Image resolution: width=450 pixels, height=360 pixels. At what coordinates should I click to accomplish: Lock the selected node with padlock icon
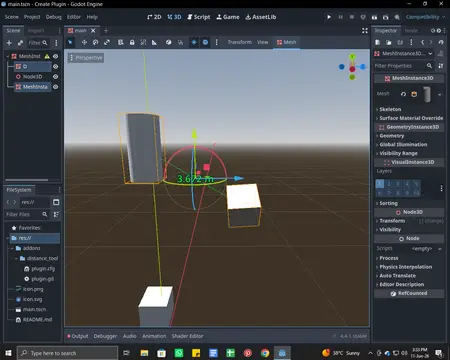[x=132, y=42]
